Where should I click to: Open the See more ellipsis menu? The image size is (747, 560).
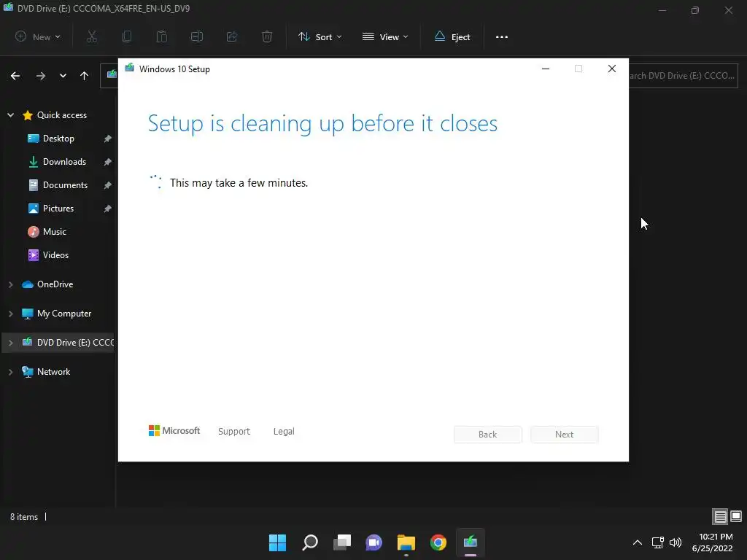pyautogui.click(x=502, y=36)
